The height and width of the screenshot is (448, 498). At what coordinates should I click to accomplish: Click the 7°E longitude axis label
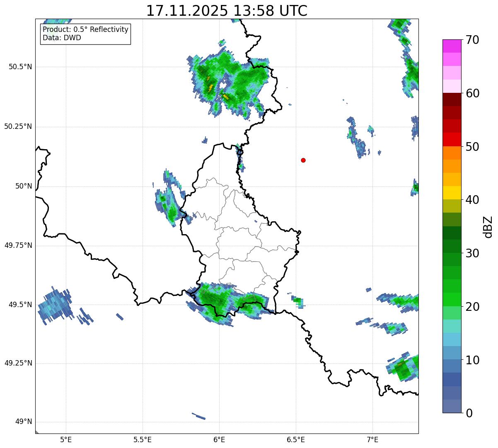pyautogui.click(x=372, y=440)
